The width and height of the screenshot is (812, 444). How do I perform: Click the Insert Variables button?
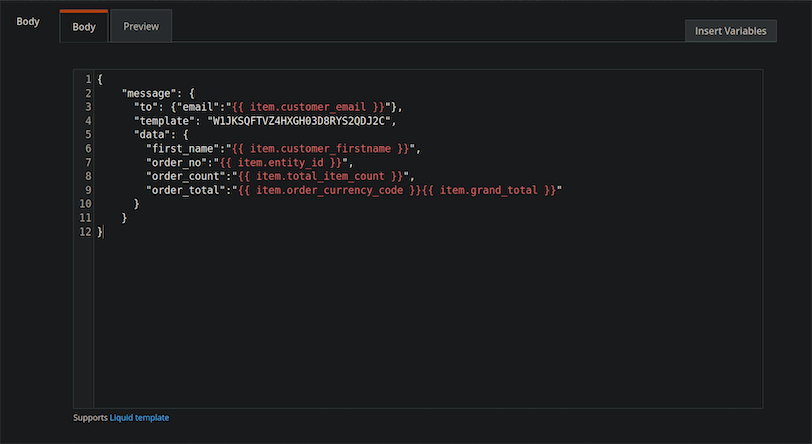[x=730, y=31]
